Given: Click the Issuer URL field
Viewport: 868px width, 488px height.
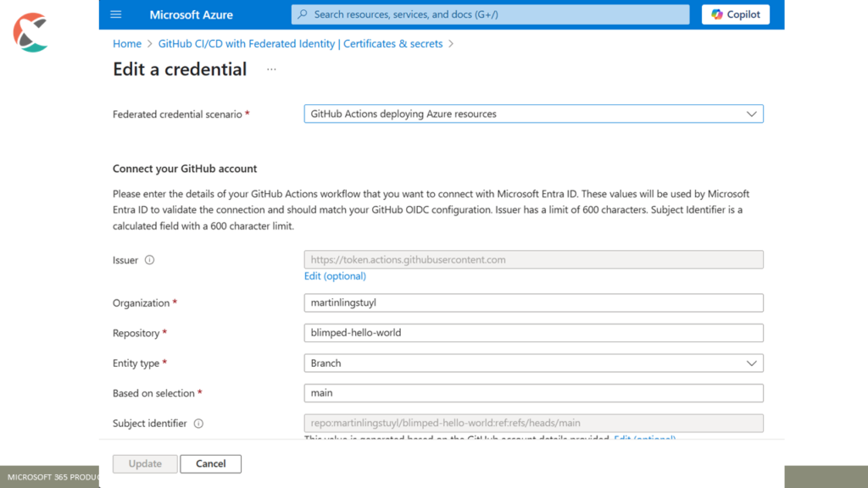Looking at the screenshot, I should click(534, 259).
